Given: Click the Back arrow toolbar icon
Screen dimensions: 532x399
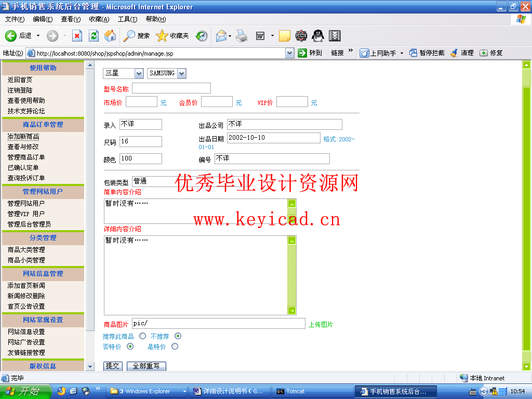Looking at the screenshot, I should coord(11,36).
